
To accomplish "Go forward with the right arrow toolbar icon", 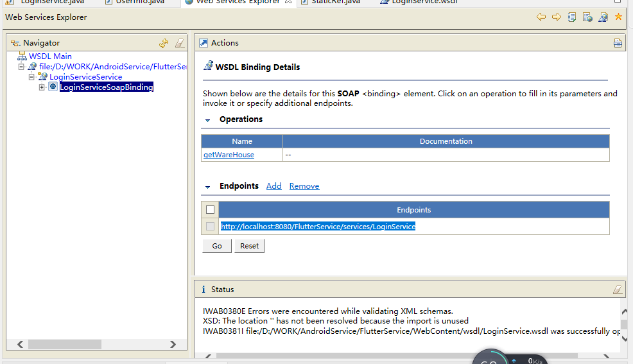I will point(557,17).
